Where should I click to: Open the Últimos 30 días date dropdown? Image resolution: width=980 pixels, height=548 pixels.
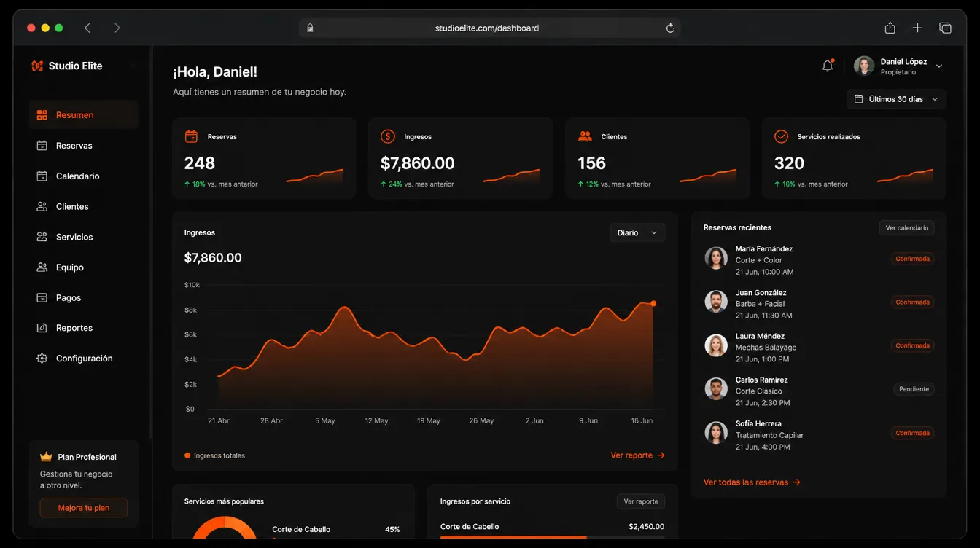[896, 99]
